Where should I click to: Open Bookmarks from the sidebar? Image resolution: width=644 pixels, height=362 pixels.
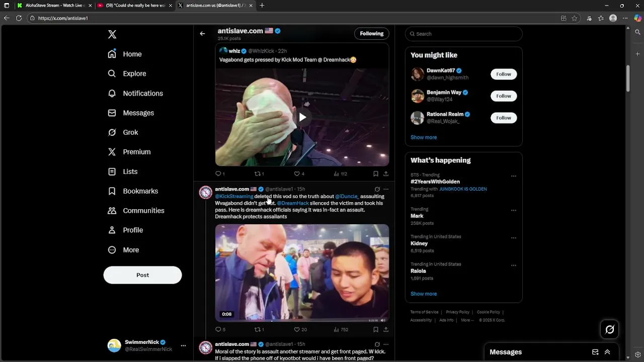[x=133, y=191]
